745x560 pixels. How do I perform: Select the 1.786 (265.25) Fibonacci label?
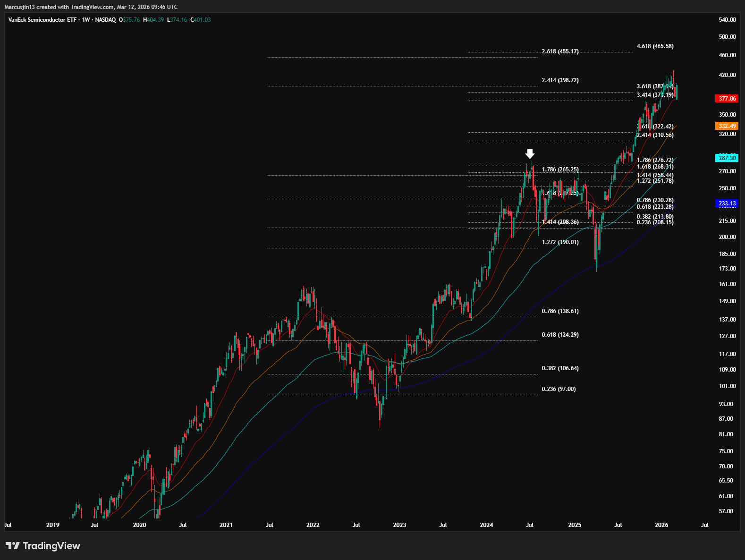(x=560, y=170)
